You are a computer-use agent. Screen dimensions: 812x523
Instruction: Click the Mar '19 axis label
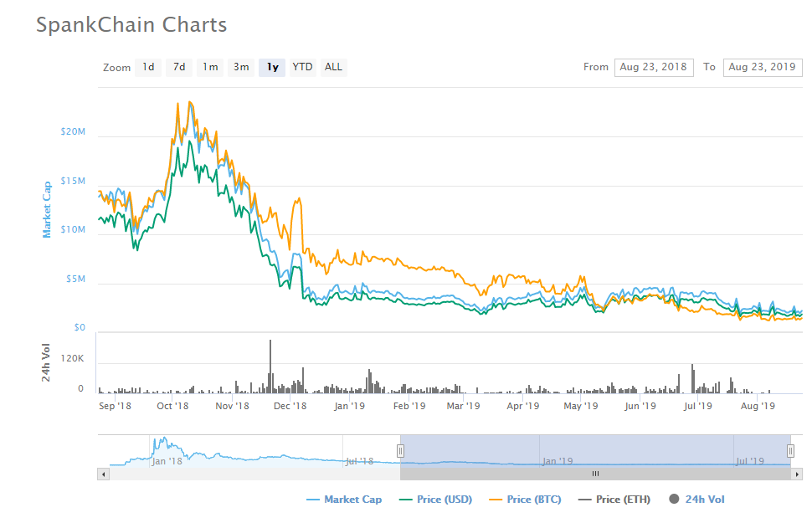pyautogui.click(x=464, y=406)
